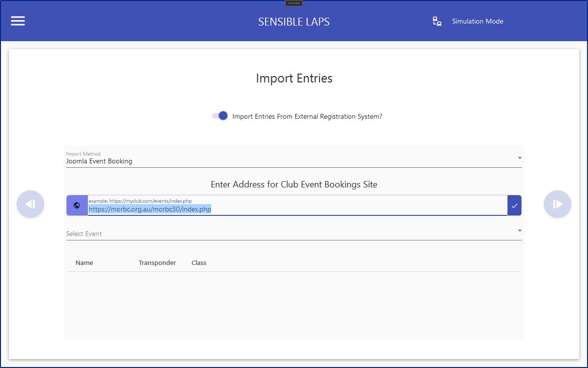Expand the Select Event dropdown arrow
588x368 pixels.
(519, 231)
